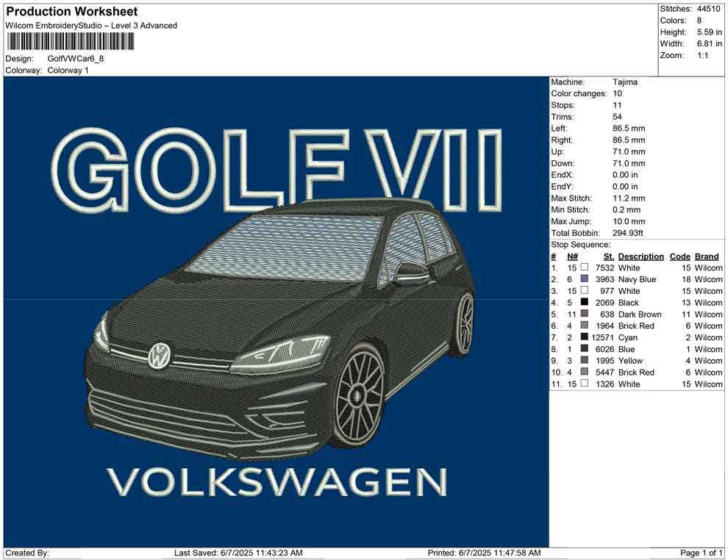728x560 pixels.
Task: Click the Max Stitch value 11.2 mm
Action: pyautogui.click(x=629, y=198)
